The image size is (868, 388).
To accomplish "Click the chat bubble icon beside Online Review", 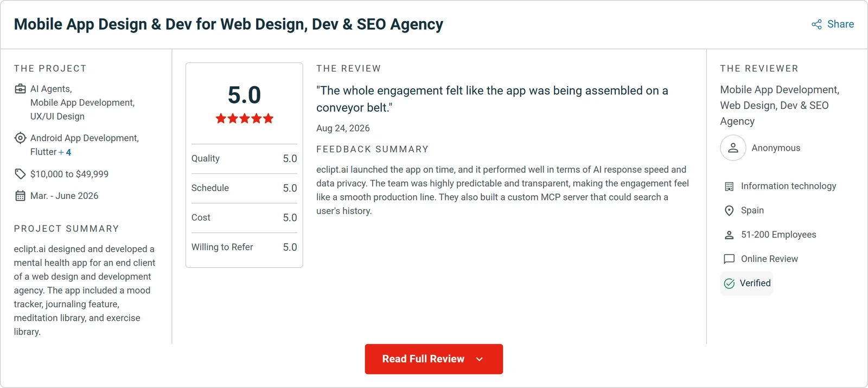I will point(729,259).
